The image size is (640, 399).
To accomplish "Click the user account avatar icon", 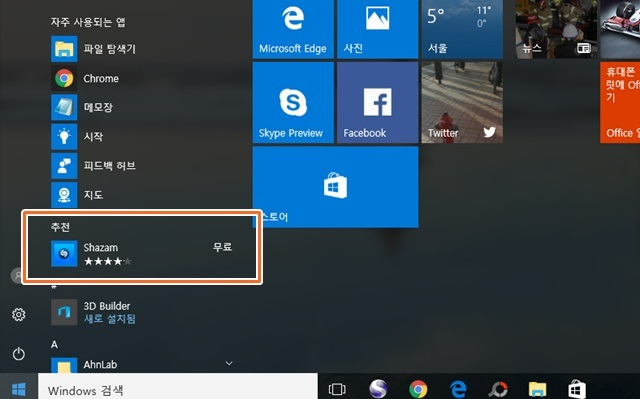I will (x=17, y=275).
